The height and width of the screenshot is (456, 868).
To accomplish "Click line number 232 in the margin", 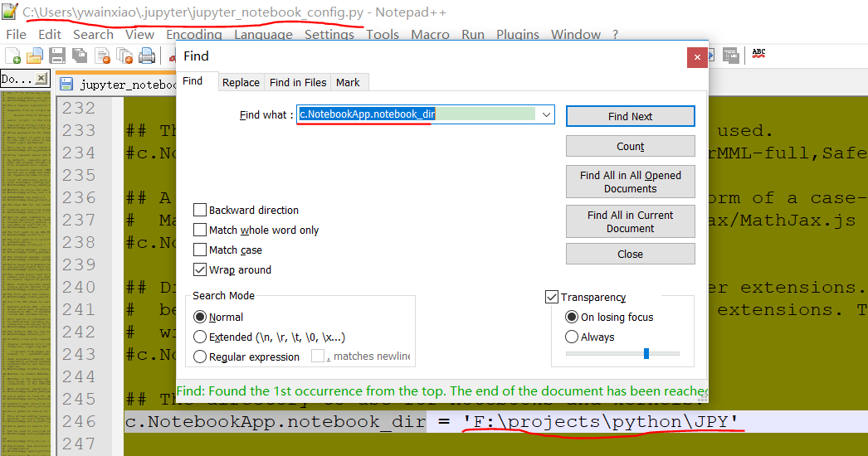I will pos(79,107).
